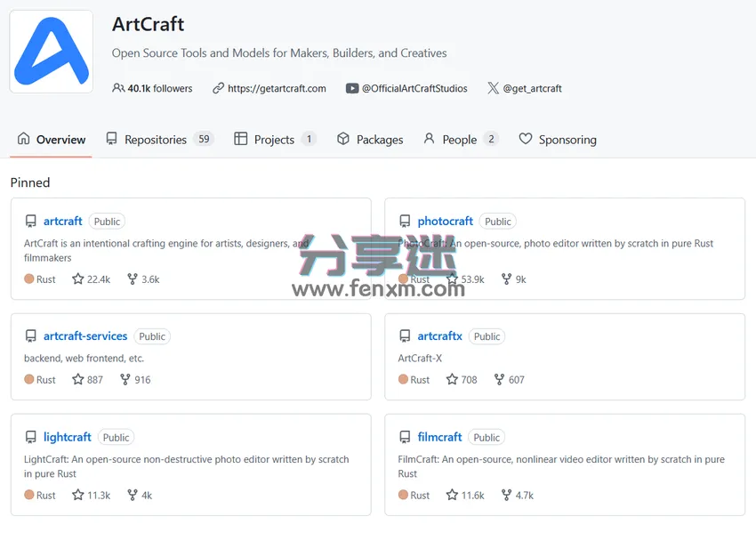Click the package cube icon on Packages tab

click(x=342, y=139)
